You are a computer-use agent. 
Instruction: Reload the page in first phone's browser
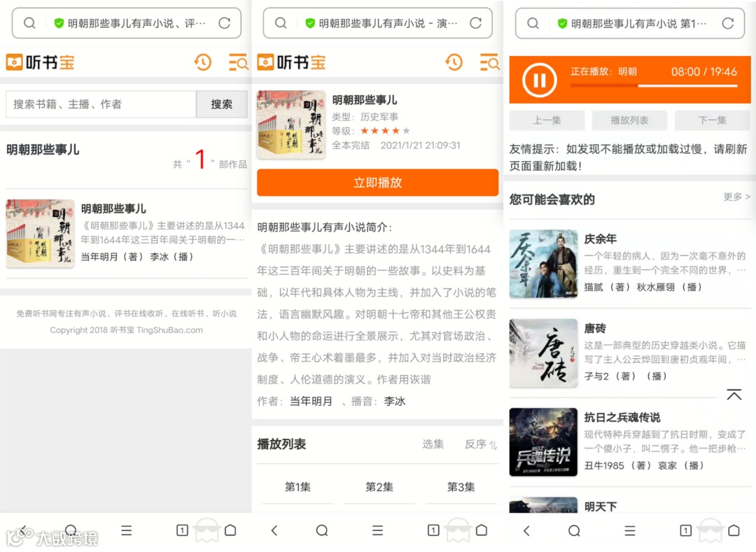click(224, 23)
